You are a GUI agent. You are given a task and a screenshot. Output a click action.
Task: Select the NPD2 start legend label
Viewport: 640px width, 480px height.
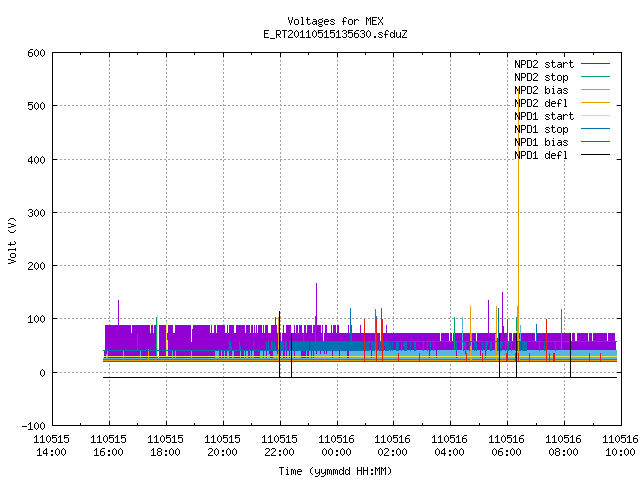point(544,64)
